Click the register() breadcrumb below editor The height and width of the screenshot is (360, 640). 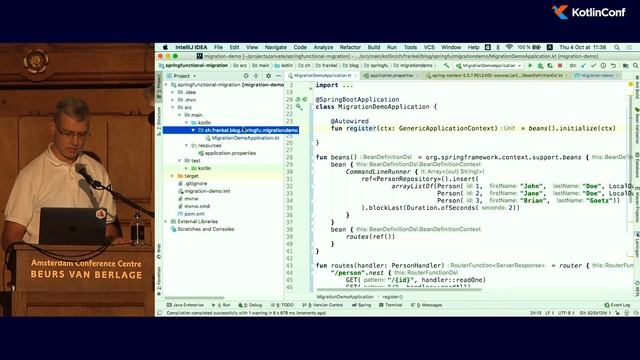click(393, 297)
